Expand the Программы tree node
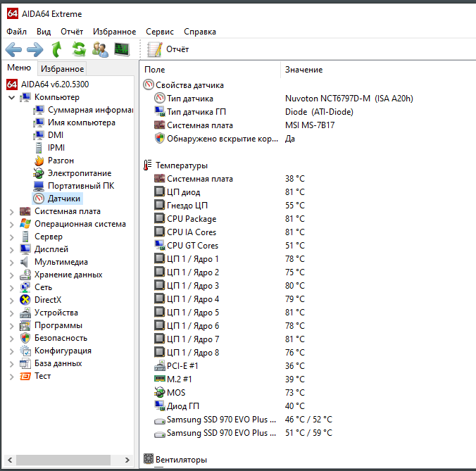The width and height of the screenshot is (476, 471). point(11,326)
